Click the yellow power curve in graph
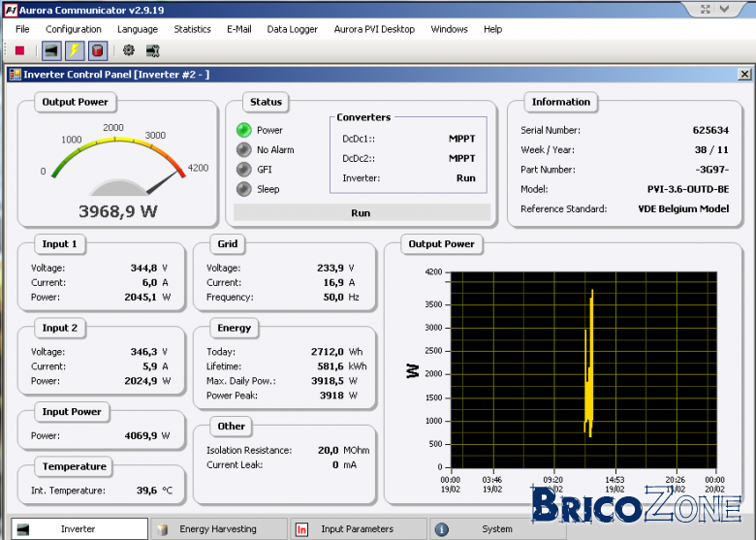The width and height of the screenshot is (756, 540). [588, 363]
